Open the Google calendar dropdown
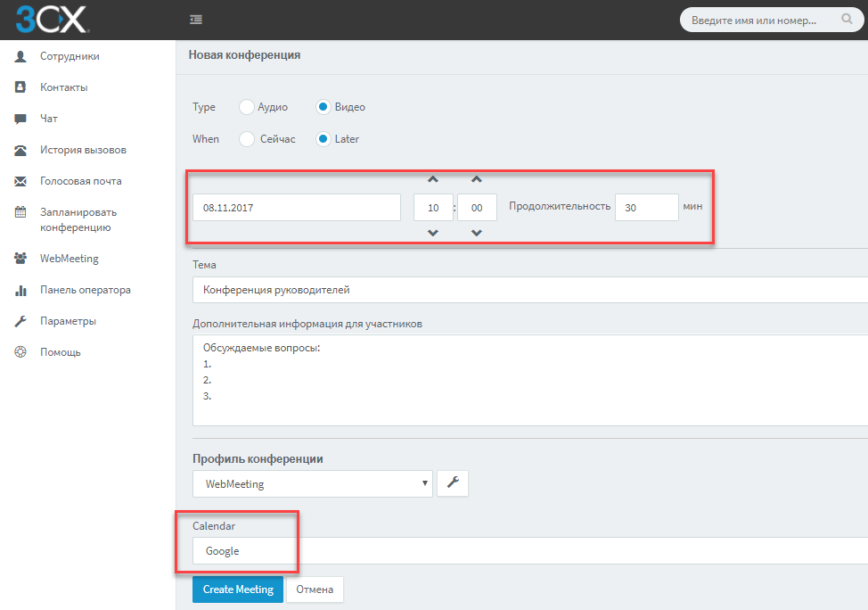Image resolution: width=868 pixels, height=610 pixels. point(530,551)
